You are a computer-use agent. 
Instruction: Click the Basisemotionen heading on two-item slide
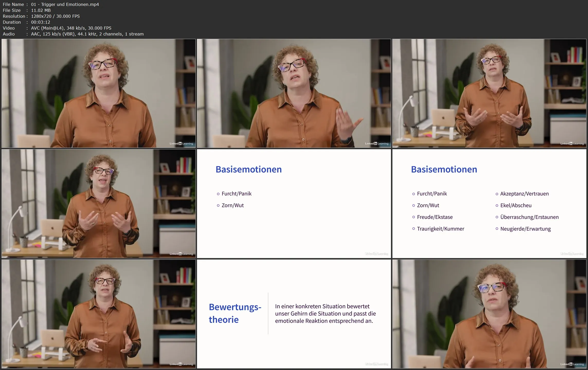coord(248,169)
